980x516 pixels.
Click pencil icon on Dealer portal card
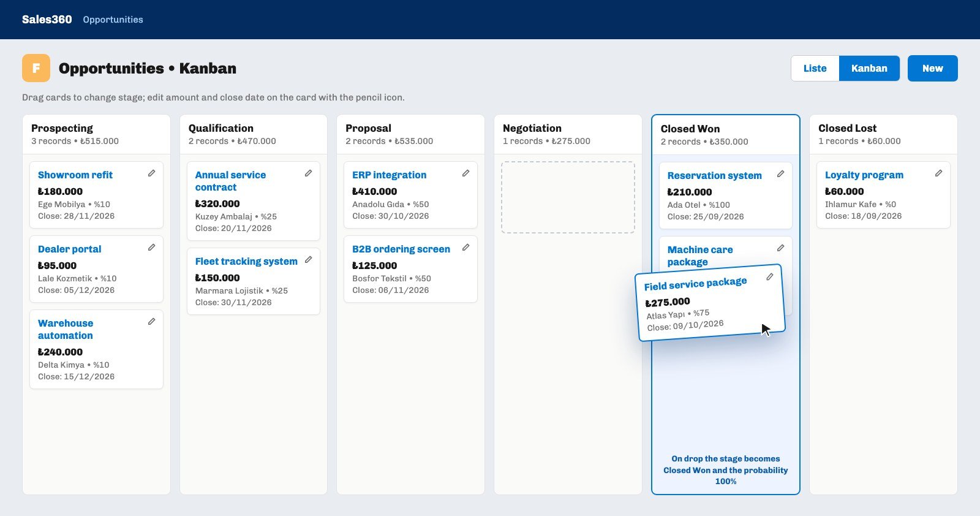tap(151, 248)
